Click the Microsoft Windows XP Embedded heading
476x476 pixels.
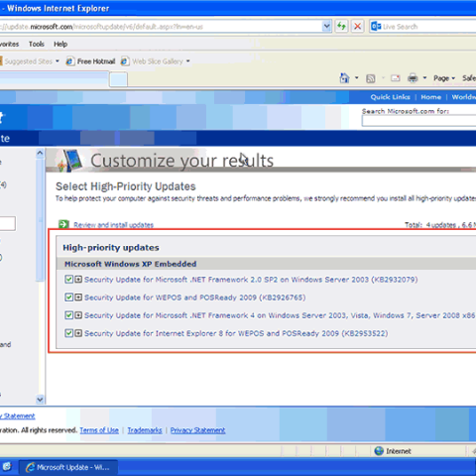[130, 264]
